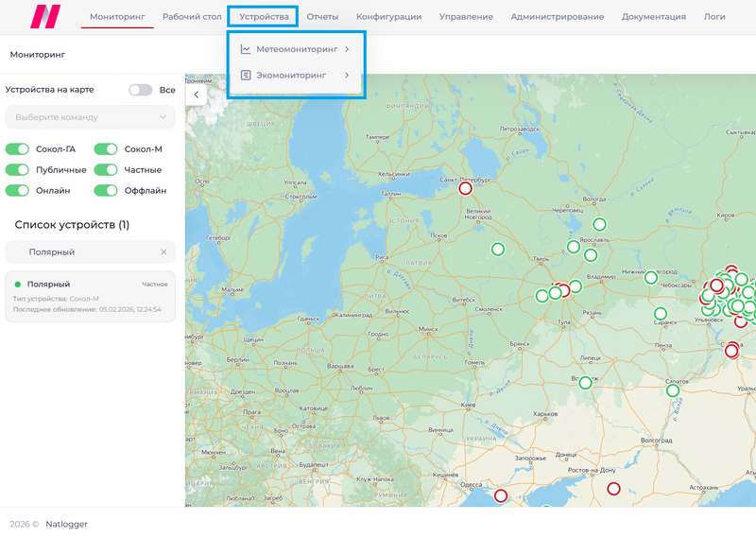Go to the Отчеты tab
This screenshot has height=537, width=756.
point(322,16)
